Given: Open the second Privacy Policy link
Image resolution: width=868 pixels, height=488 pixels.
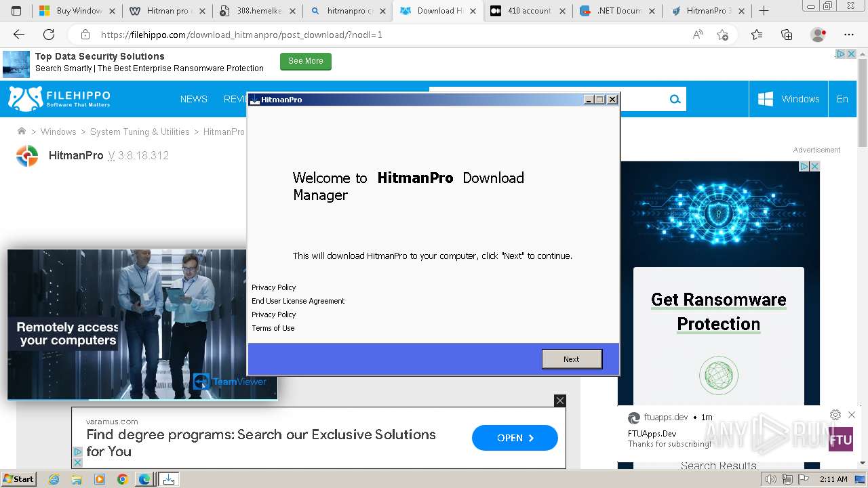Looking at the screenshot, I should [274, 314].
